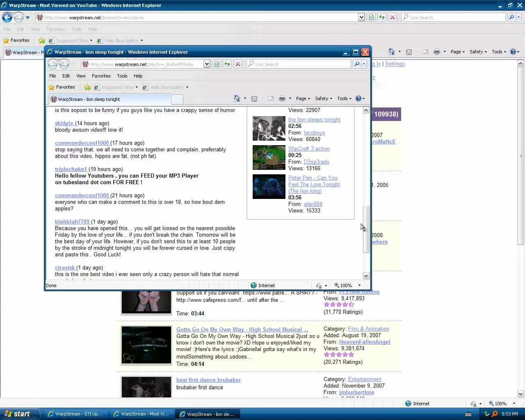Screen dimensions: 525x420
Task: Click the Home icon in the front window command bar
Action: tap(237, 98)
